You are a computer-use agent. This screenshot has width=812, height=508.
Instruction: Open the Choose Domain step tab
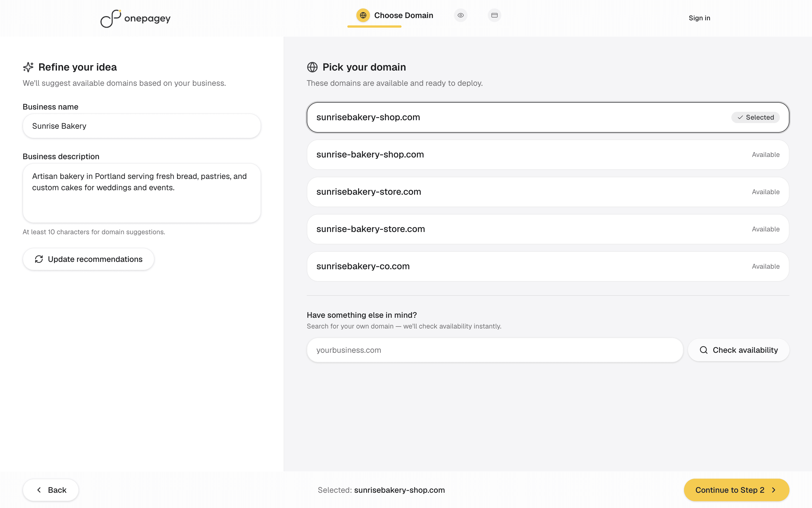click(x=395, y=16)
